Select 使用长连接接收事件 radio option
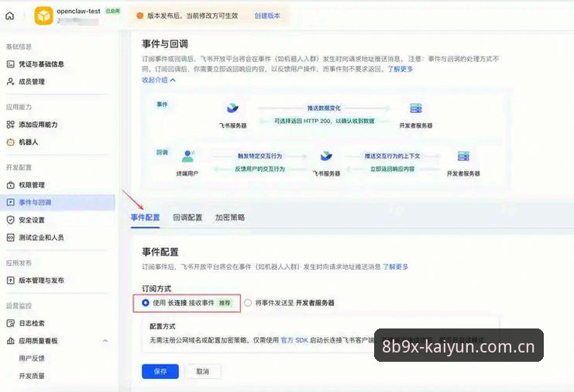 [146, 303]
